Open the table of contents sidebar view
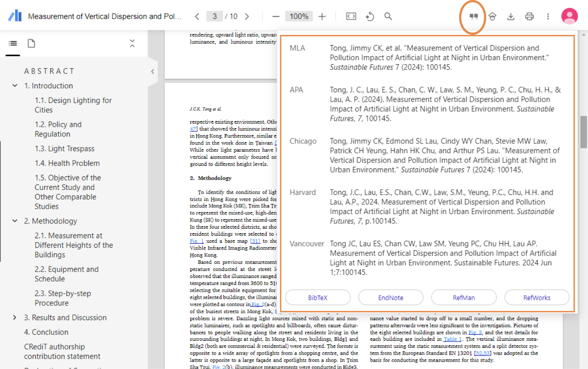The image size is (588, 369). (x=12, y=43)
